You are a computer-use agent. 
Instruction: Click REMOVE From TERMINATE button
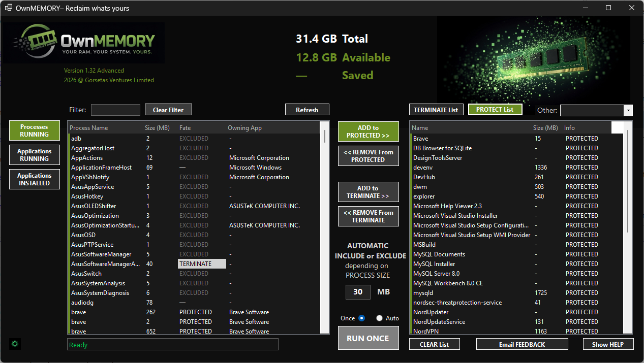[x=369, y=216]
